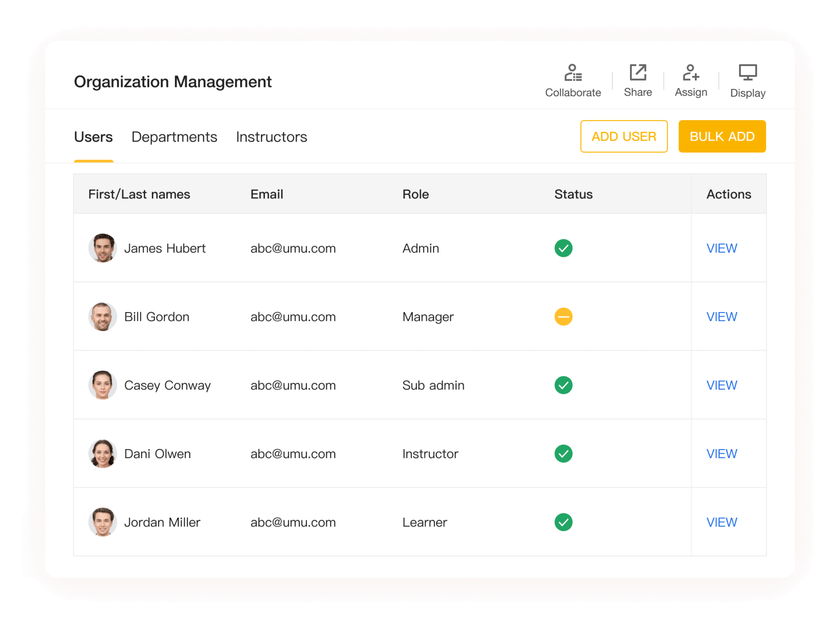
Task: Click Jordan Miller's profile picture
Action: point(102,522)
